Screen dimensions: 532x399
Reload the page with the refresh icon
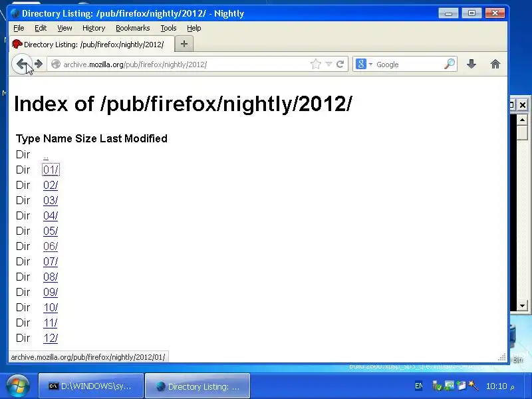click(x=340, y=64)
